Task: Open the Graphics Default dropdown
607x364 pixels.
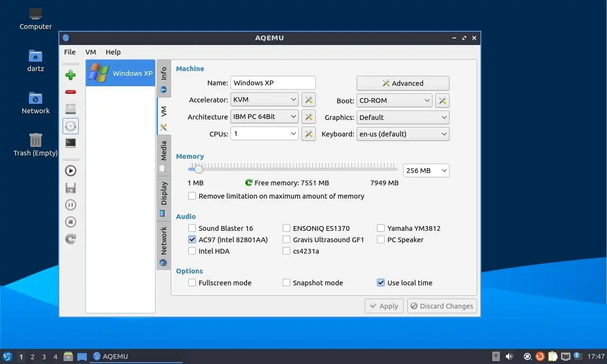Action: click(403, 117)
